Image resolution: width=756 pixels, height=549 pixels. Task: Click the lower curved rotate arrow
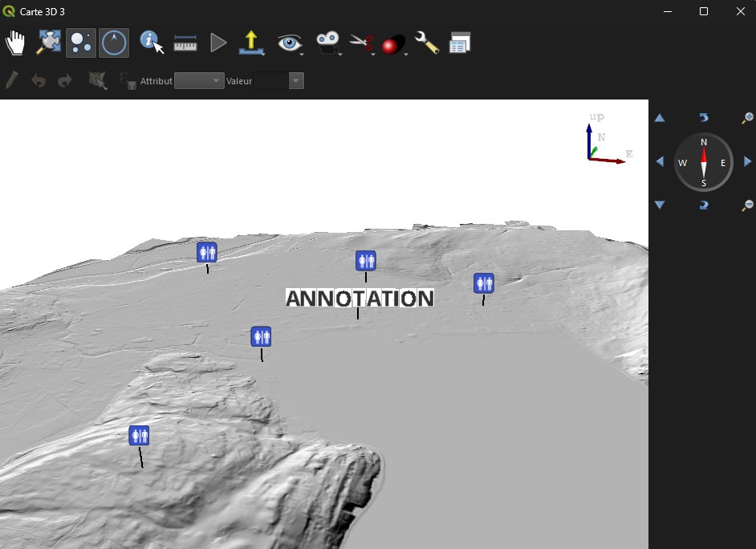pyautogui.click(x=704, y=205)
